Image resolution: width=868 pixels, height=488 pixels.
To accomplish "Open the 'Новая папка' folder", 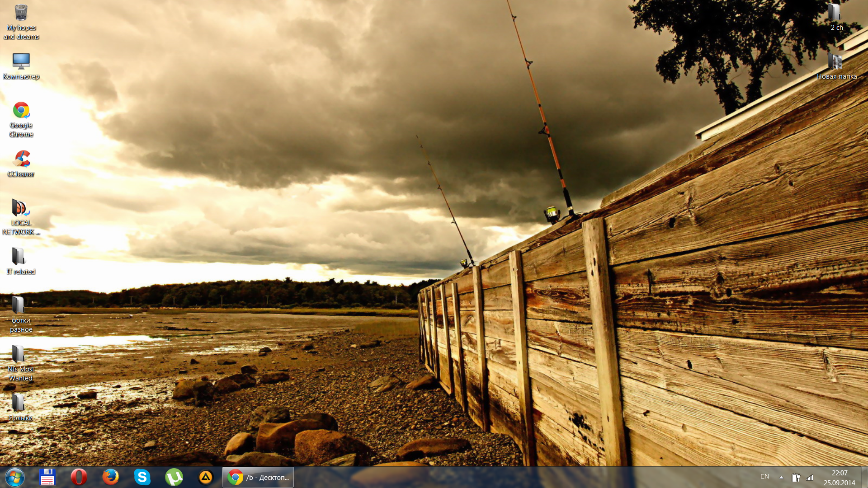I will pos(835,61).
